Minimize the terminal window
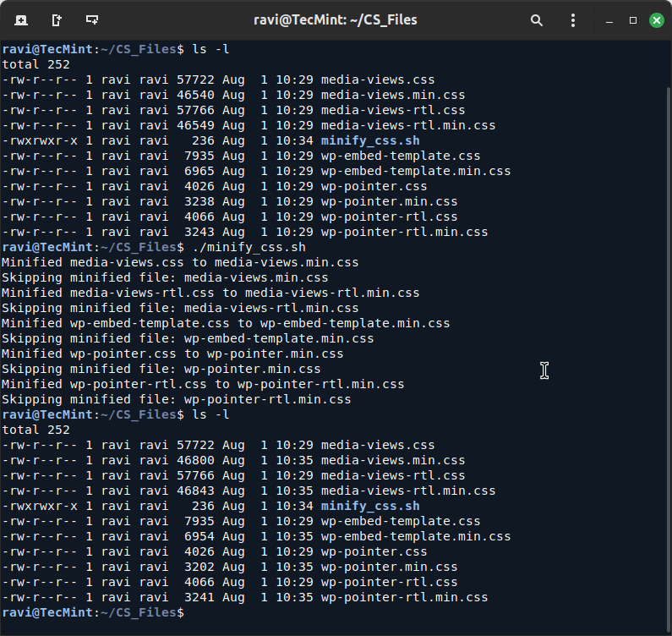This screenshot has height=636, width=672. pyautogui.click(x=609, y=20)
